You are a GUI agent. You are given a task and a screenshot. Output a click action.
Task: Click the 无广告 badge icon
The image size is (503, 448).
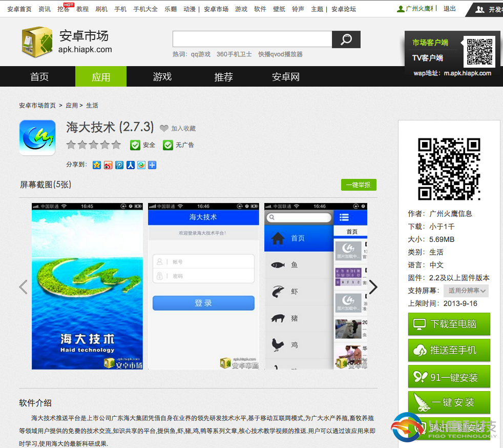[x=167, y=145]
